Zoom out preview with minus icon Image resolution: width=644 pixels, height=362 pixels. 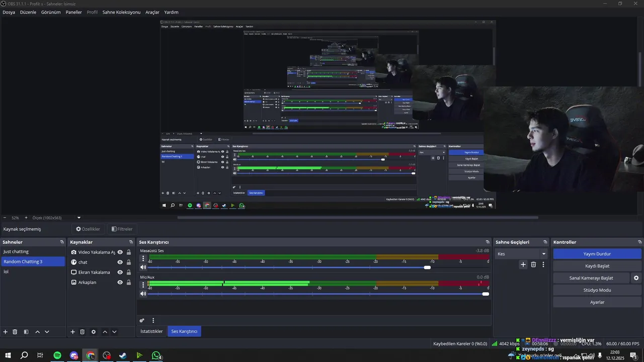5,218
